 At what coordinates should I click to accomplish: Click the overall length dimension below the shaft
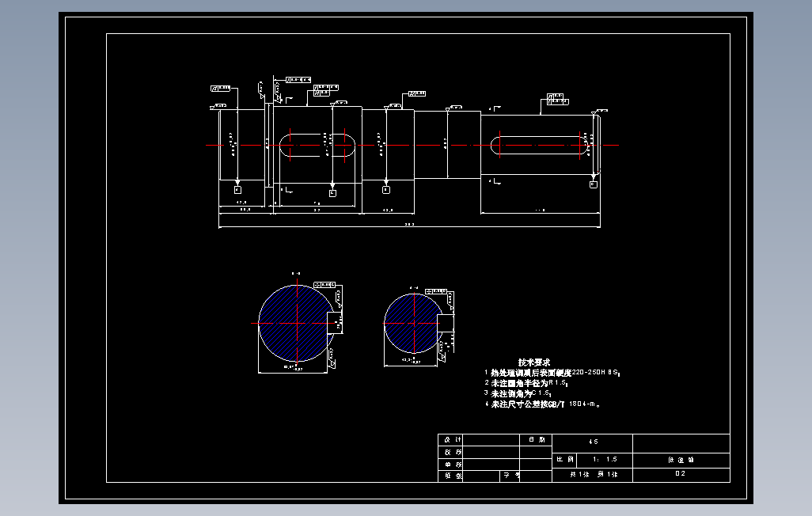pos(409,225)
